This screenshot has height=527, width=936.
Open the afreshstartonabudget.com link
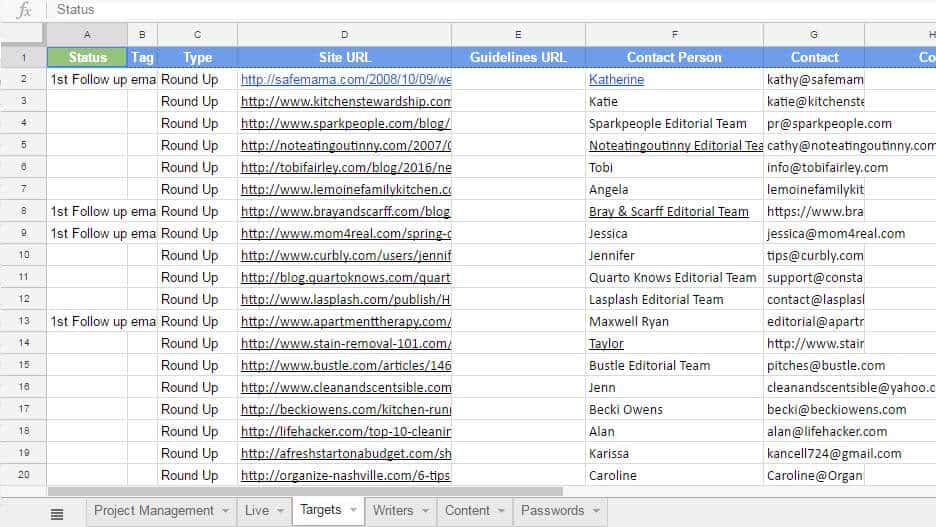tap(346, 454)
